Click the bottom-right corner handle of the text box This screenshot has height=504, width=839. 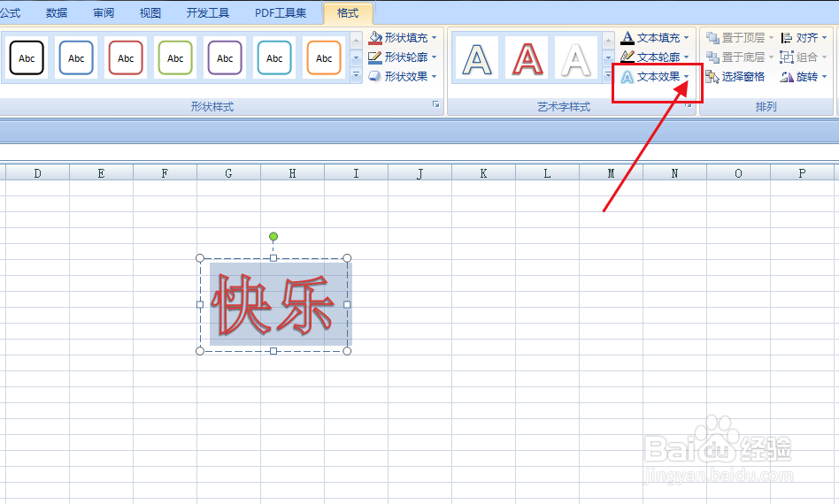[x=347, y=351]
